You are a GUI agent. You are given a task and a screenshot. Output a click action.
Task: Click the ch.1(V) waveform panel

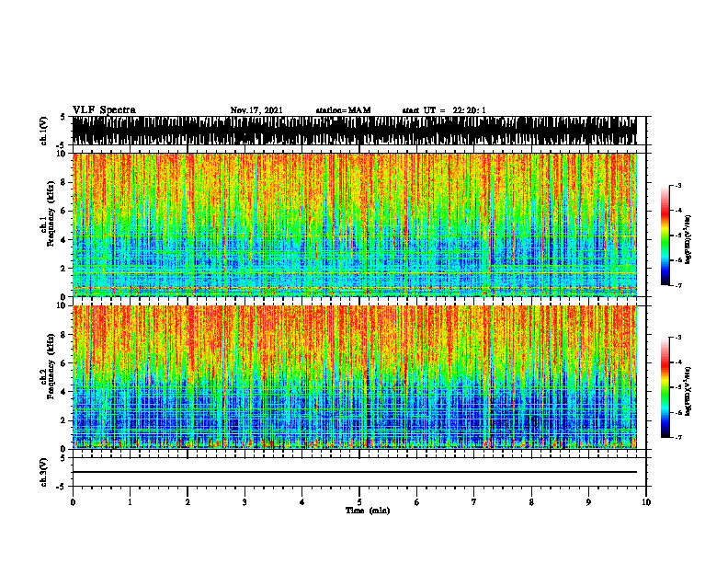355,131
